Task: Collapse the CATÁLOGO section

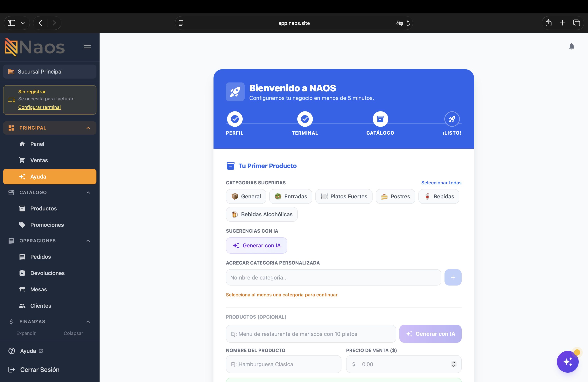Action: (50, 193)
